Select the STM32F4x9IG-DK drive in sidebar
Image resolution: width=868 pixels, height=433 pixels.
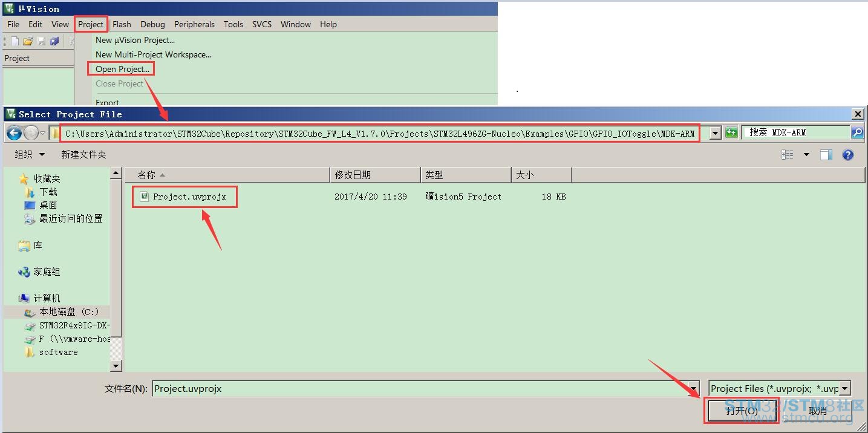point(67,325)
